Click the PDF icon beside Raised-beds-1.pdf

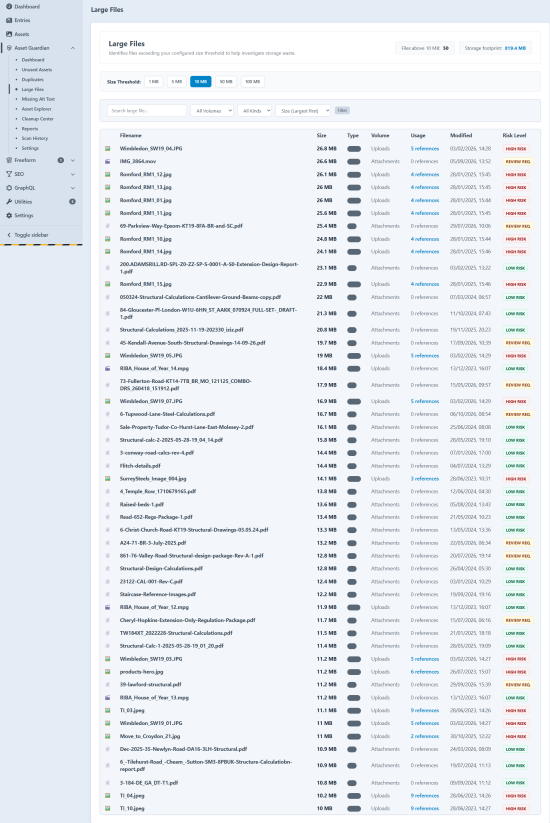pos(108,504)
